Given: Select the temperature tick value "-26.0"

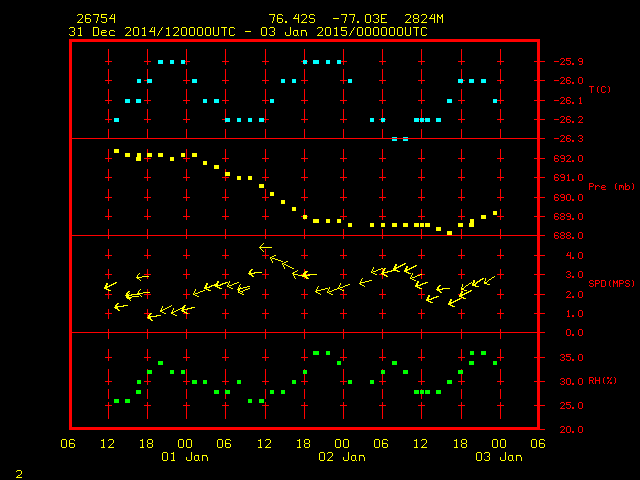Looking at the screenshot, I should (x=568, y=81).
